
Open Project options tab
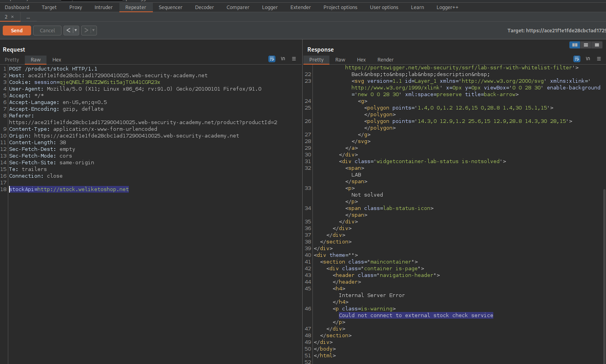(x=340, y=7)
